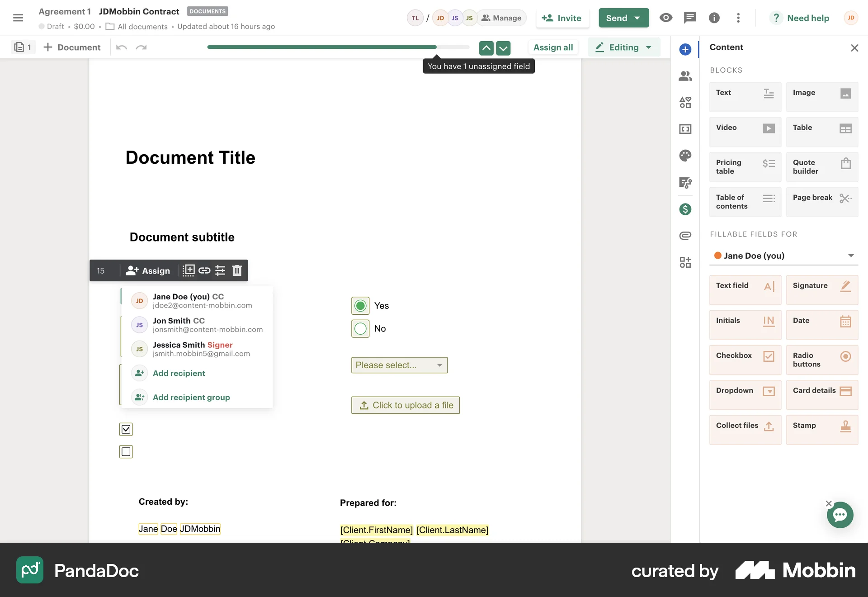Delete field using the trash icon
The width and height of the screenshot is (868, 597).
pyautogui.click(x=236, y=270)
